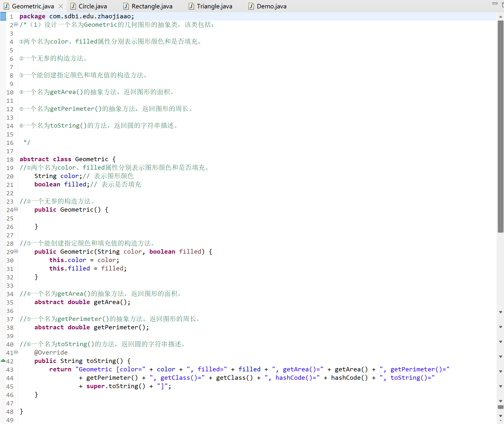The width and height of the screenshot is (504, 424).
Task: Place cursor on the @Override annotation
Action: (x=51, y=353)
